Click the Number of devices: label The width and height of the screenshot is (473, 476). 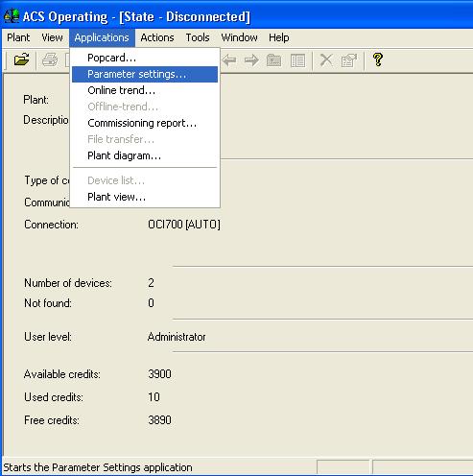[x=68, y=283]
